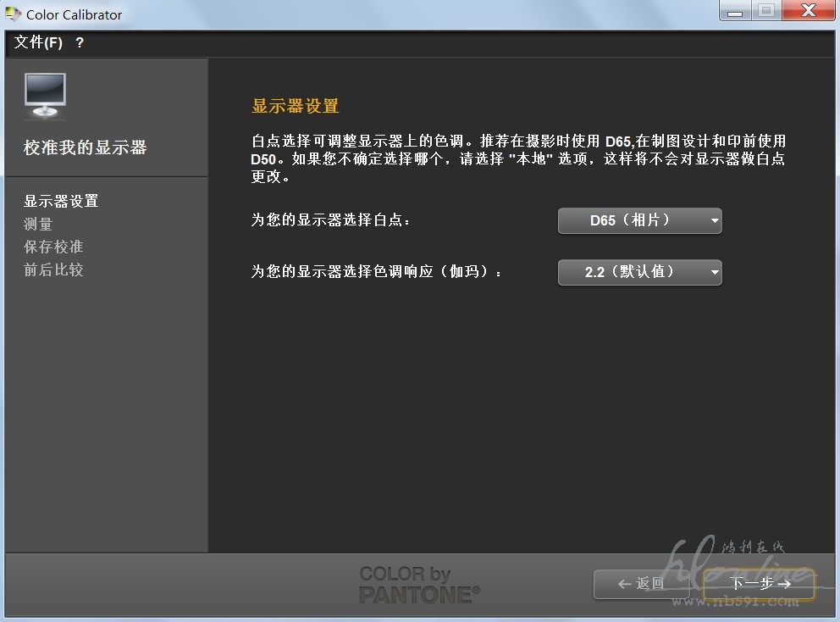Click the 为您的显示器选择白点 label
The height and width of the screenshot is (622, 840).
[x=330, y=220]
